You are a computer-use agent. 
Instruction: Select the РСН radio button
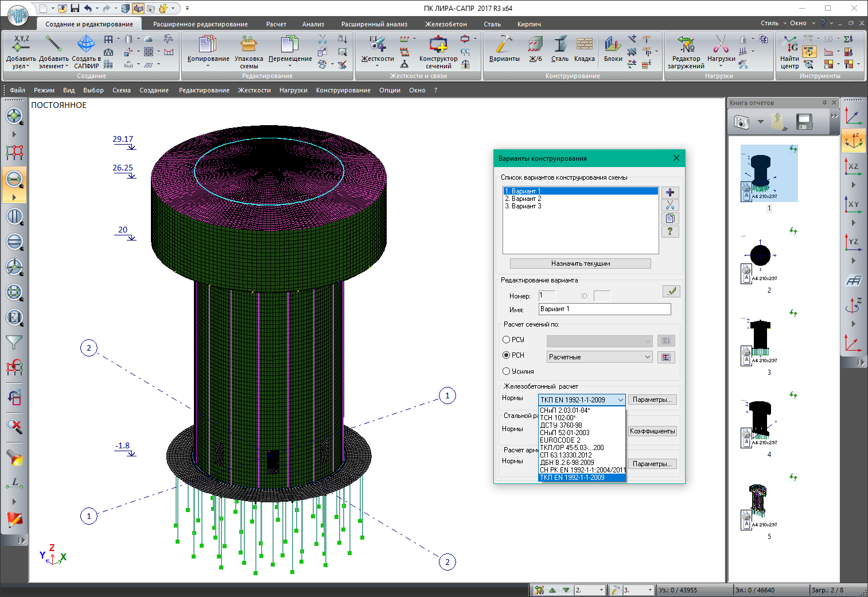tap(507, 355)
